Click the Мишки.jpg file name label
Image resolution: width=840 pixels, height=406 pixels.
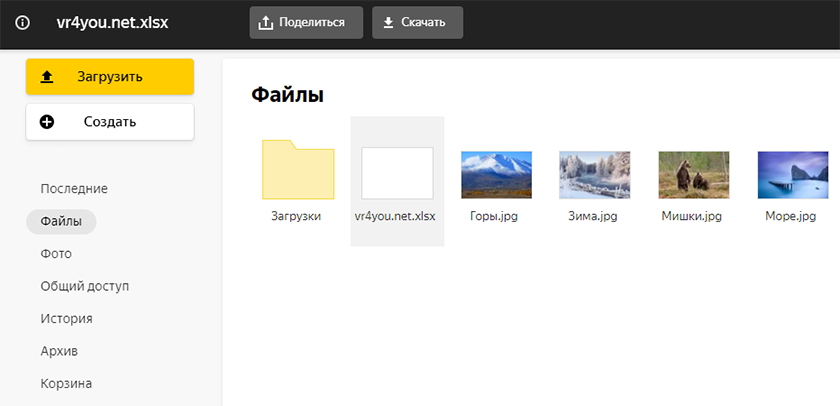pyautogui.click(x=692, y=216)
